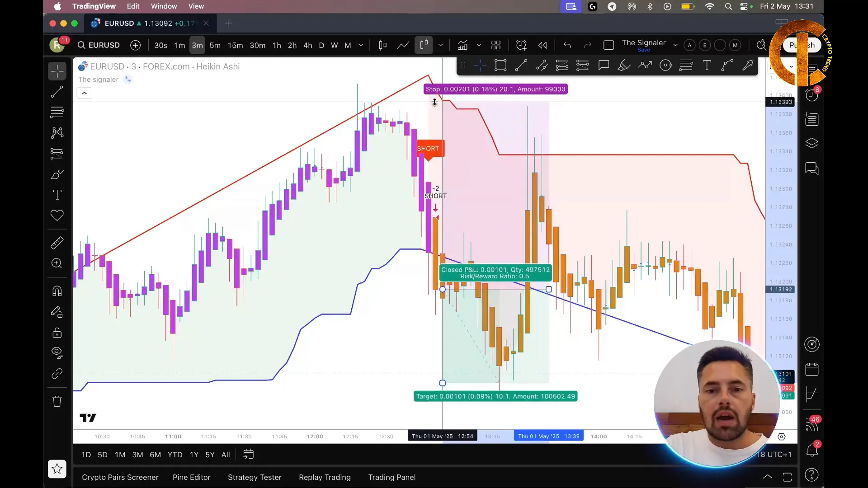Image resolution: width=868 pixels, height=488 pixels.
Task: Toggle magnet mode
Action: (57, 291)
